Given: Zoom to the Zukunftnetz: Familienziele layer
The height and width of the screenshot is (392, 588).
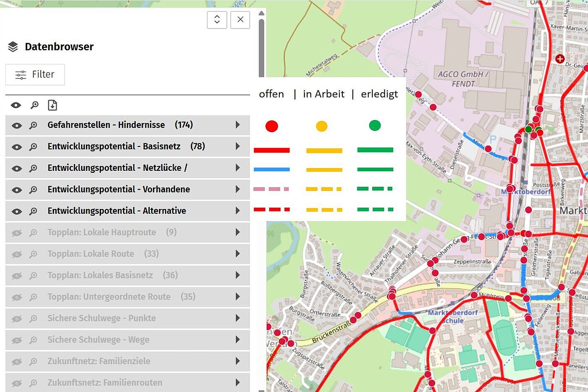Looking at the screenshot, I should pos(33,362).
